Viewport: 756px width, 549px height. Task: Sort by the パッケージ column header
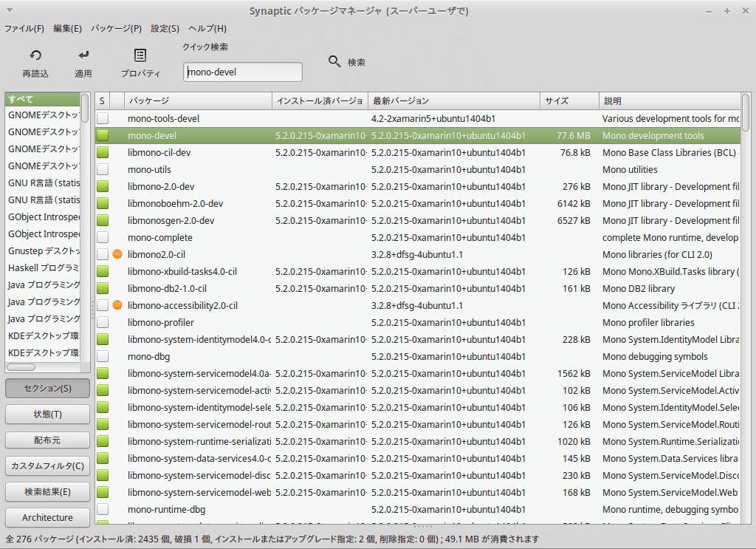[x=198, y=100]
